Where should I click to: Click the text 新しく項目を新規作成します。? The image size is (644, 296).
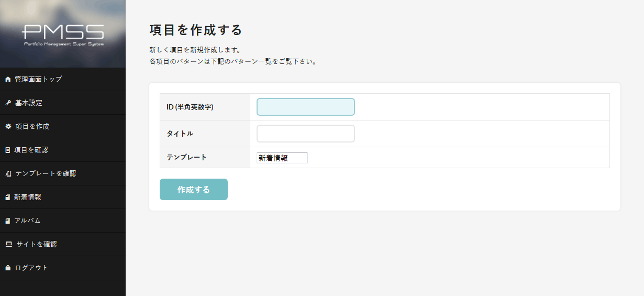(195, 50)
